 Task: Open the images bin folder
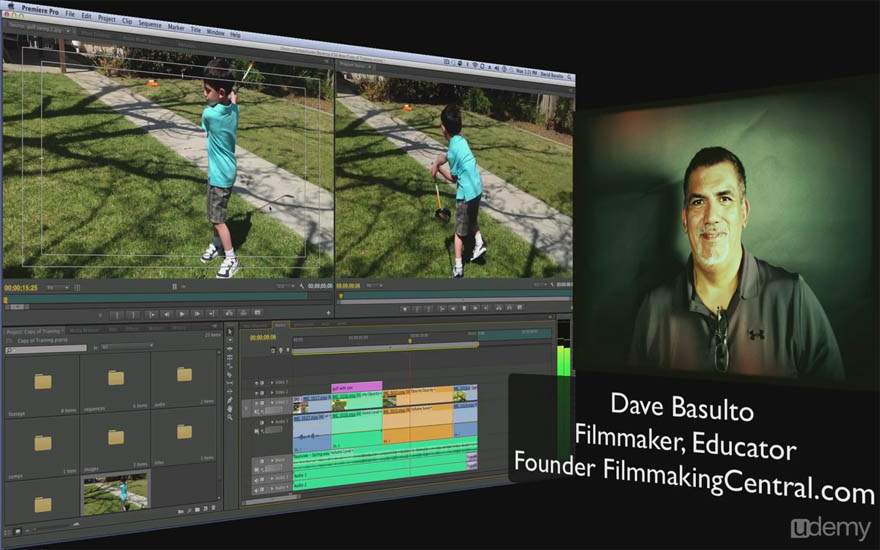(x=116, y=437)
